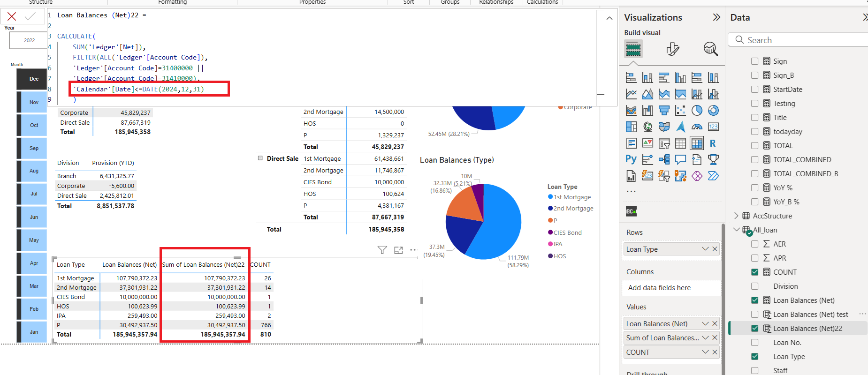This screenshot has height=375, width=868.
Task: Select Jan in the Month slicer
Action: pos(32,332)
